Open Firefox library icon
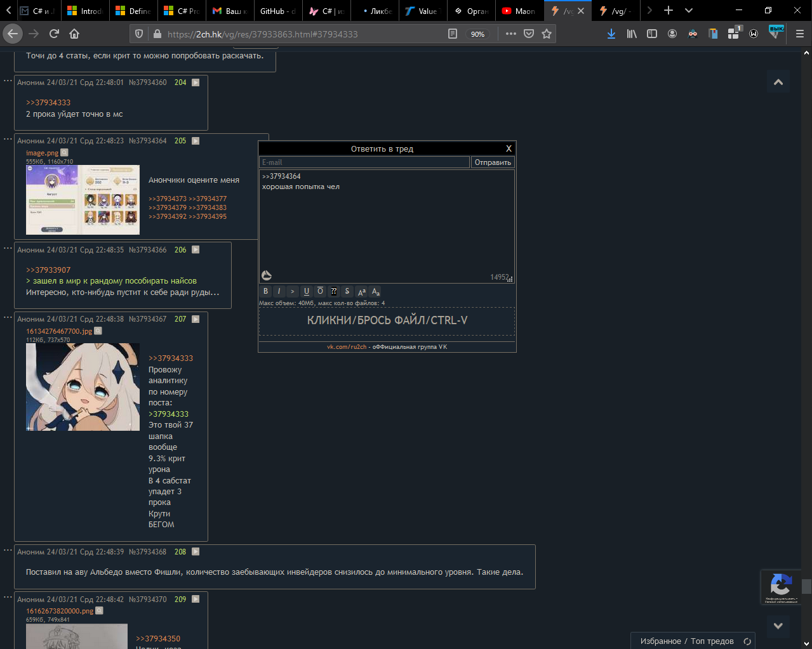Image resolution: width=812 pixels, height=649 pixels. [x=632, y=34]
